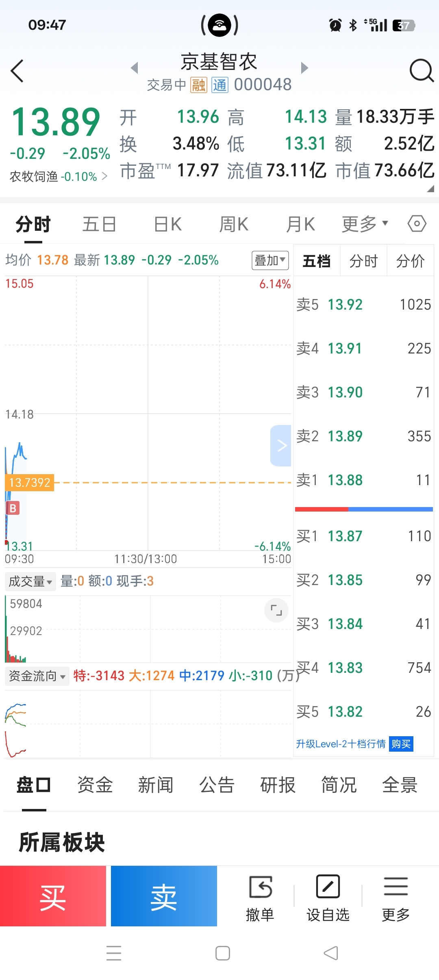The width and height of the screenshot is (439, 980).
Task: Switch to previous stock with left triangle
Action: click(135, 67)
